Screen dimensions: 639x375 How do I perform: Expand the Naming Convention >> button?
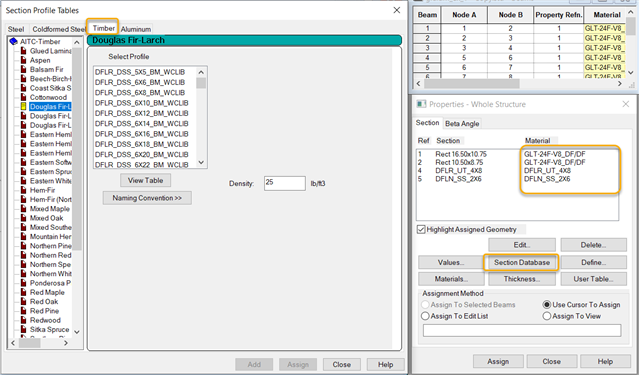pyautogui.click(x=147, y=198)
